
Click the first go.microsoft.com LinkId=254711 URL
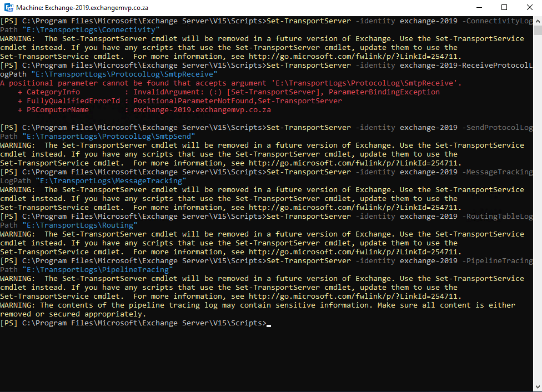pyautogui.click(x=355, y=56)
